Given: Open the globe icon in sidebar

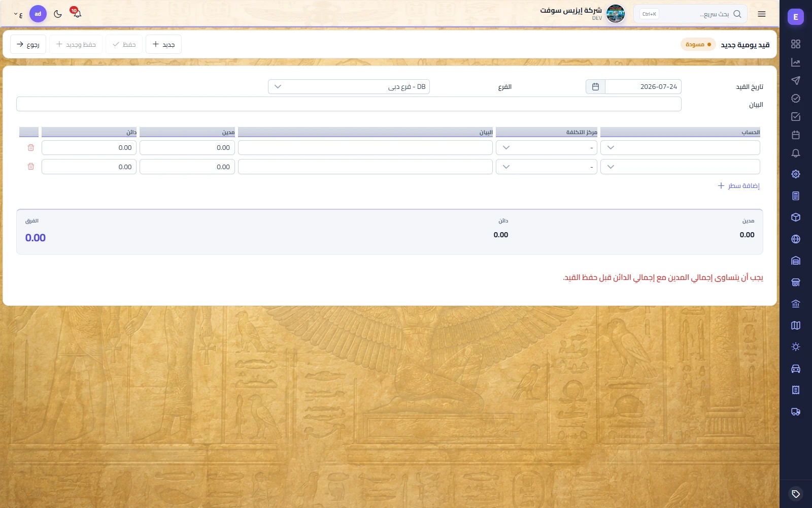Looking at the screenshot, I should click(x=795, y=239).
